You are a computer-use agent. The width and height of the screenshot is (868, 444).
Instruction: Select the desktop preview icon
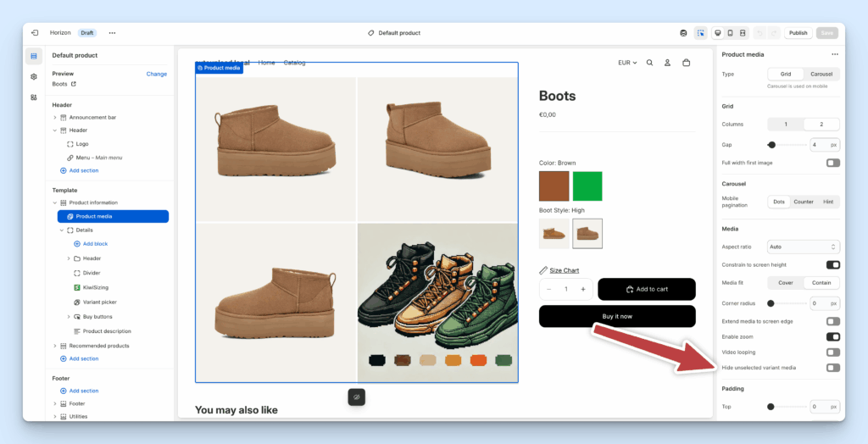point(718,33)
